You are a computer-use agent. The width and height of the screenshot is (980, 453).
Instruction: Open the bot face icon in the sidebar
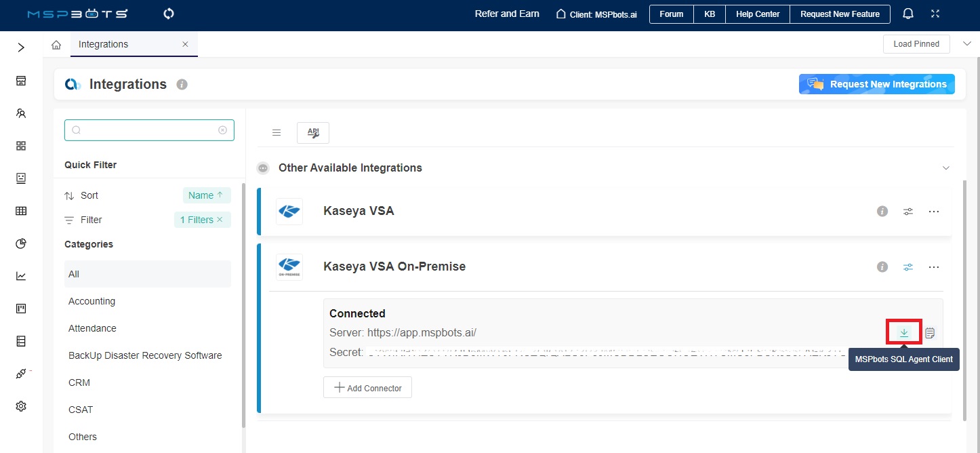[x=21, y=178]
